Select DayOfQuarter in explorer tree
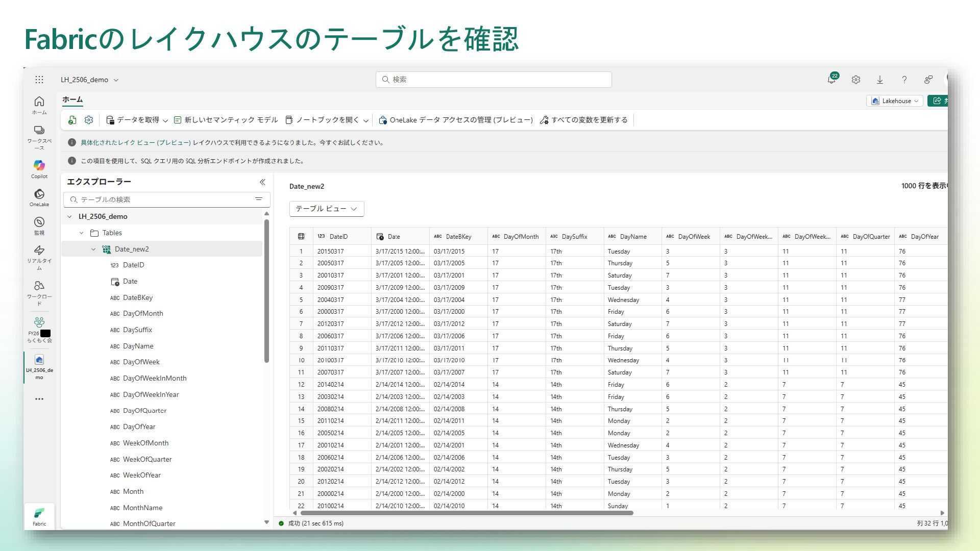The height and width of the screenshot is (551, 980). click(x=144, y=411)
